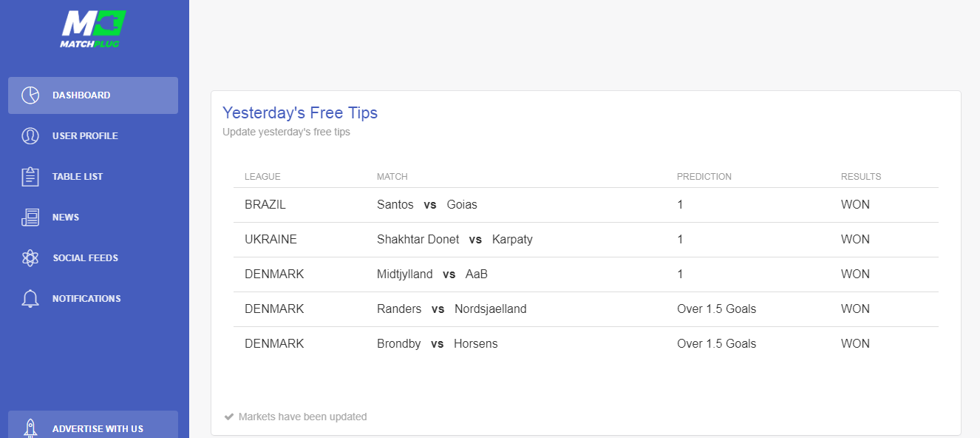
Task: Click the Shakhtar Donet vs Karpaty row
Action: click(x=586, y=240)
